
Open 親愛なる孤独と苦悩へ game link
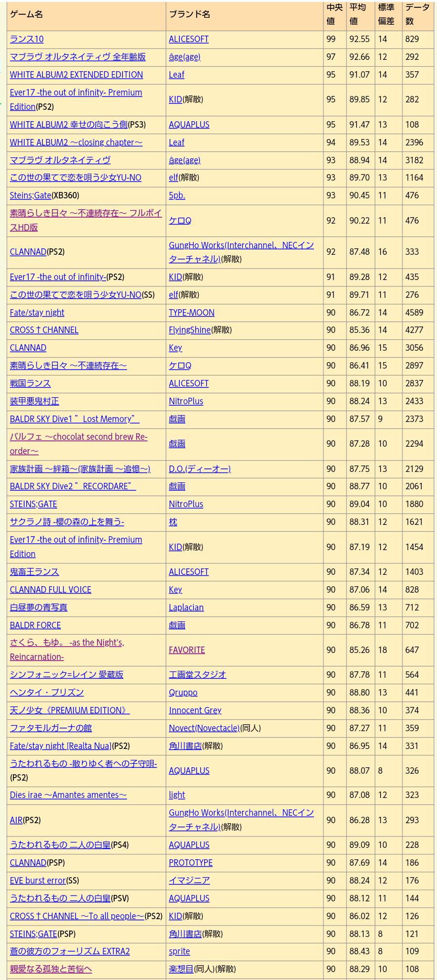[51, 969]
